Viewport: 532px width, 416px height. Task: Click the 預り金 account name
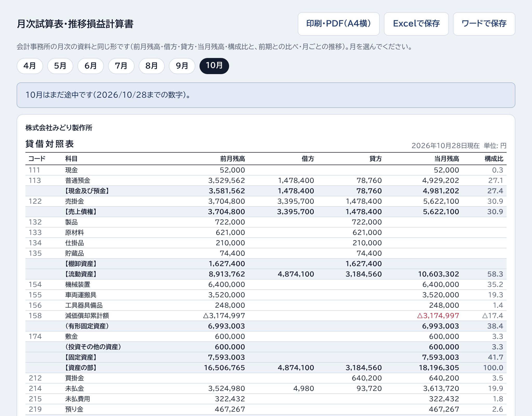pyautogui.click(x=74, y=409)
